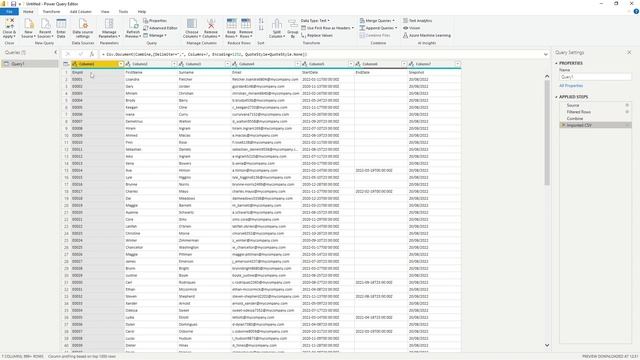
Task: Click the Group By icon
Action: (293, 24)
